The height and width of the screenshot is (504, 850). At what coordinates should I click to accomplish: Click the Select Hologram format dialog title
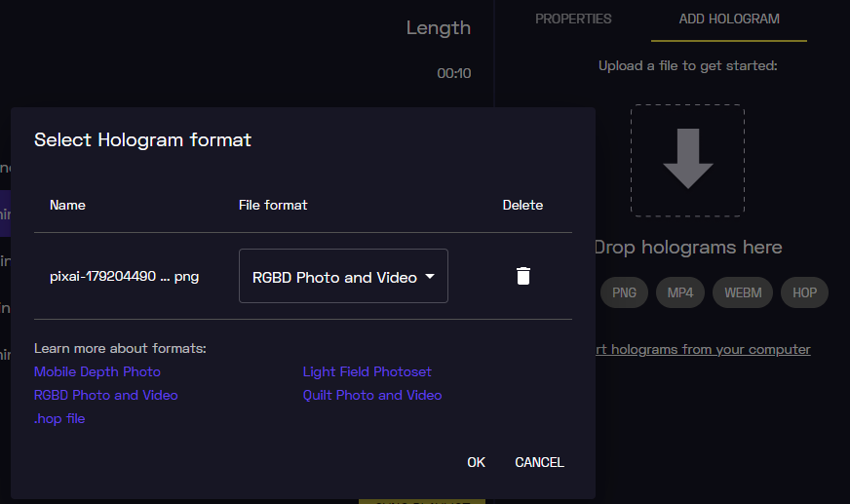pos(142,139)
